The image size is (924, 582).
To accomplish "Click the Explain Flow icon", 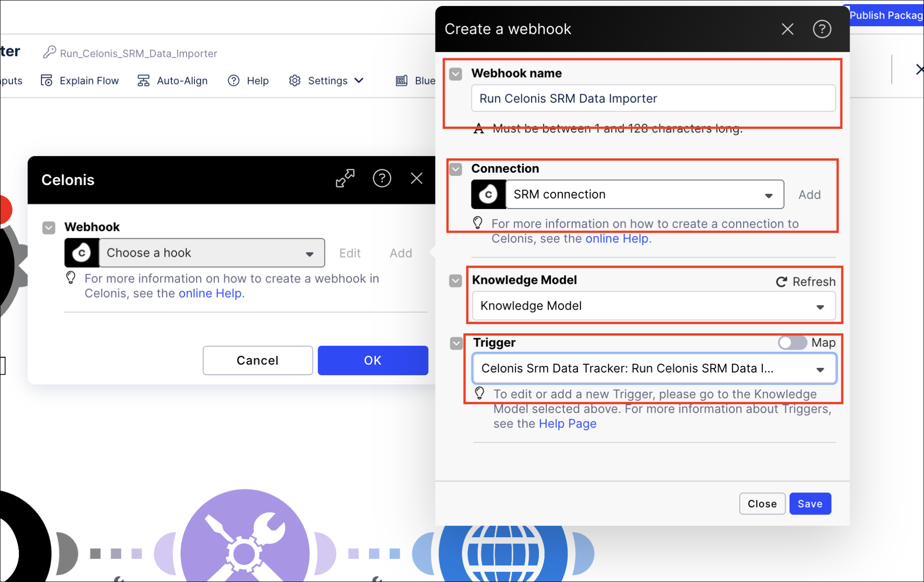I will [x=47, y=80].
